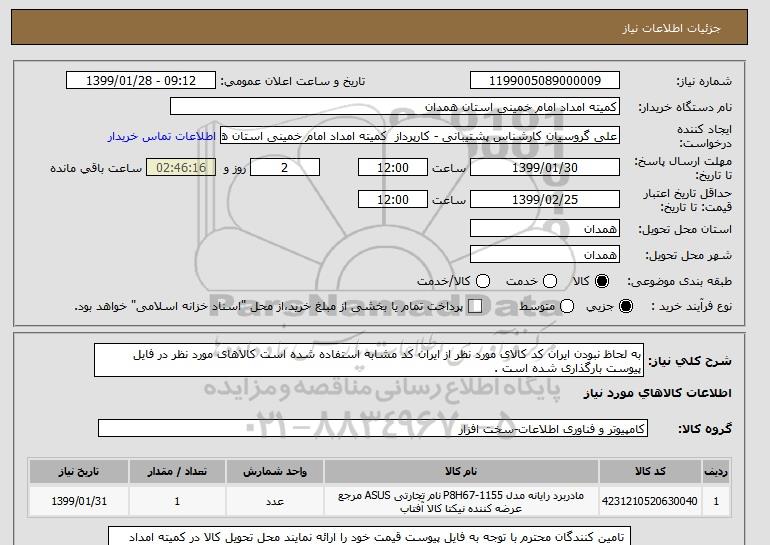The height and width of the screenshot is (545, 770).
Task: Open buyer contact info link
Action: (x=162, y=136)
